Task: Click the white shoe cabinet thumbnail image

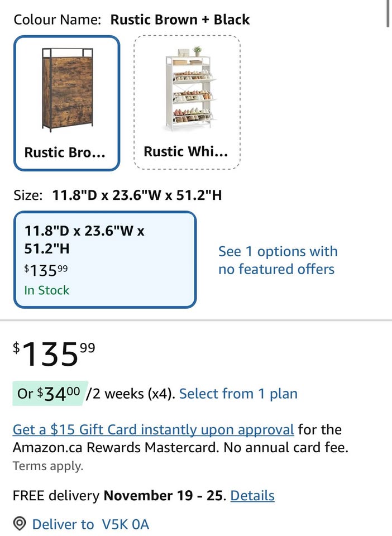Action: click(x=190, y=89)
